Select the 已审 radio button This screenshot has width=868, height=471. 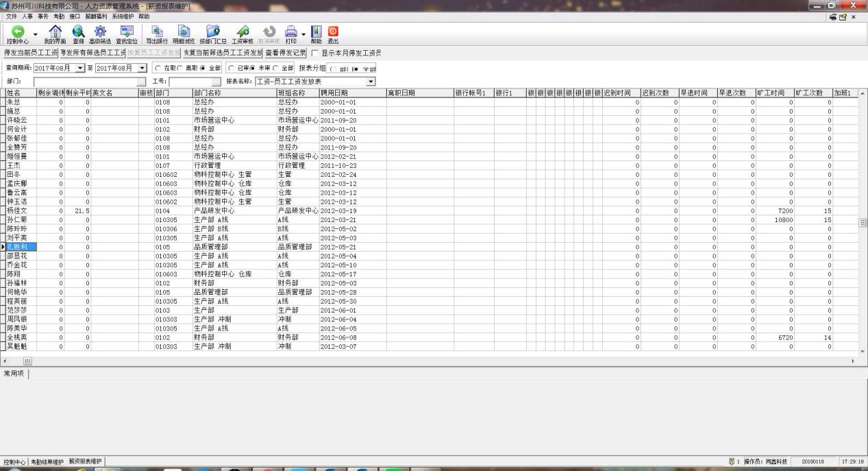232,68
